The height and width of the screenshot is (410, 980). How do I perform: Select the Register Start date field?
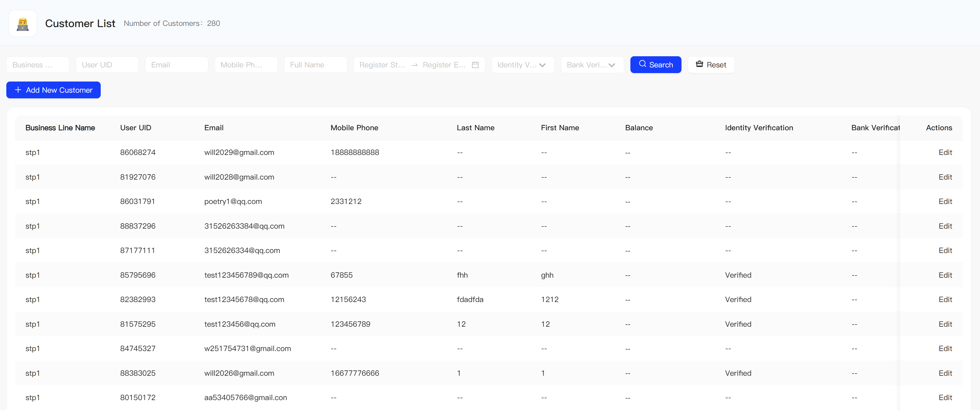tap(382, 65)
